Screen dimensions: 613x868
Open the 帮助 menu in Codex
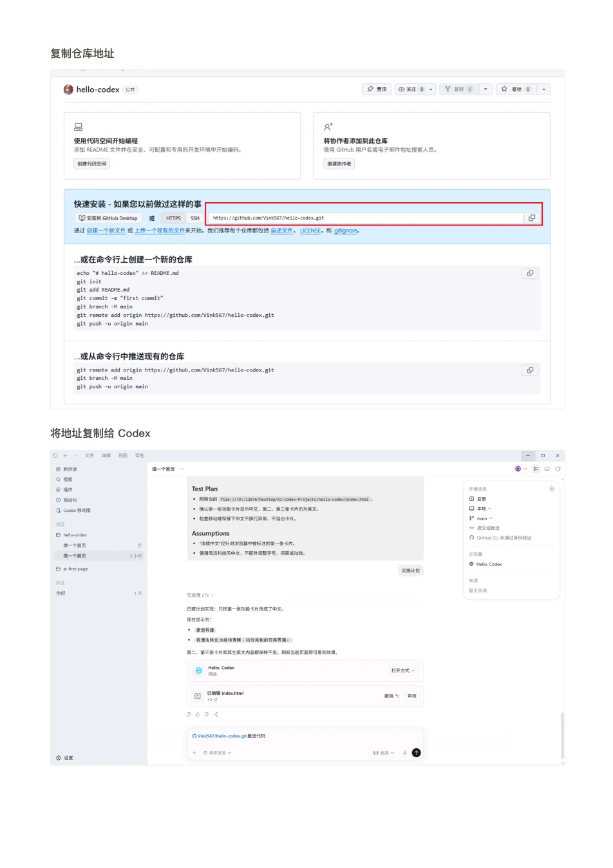click(x=140, y=455)
